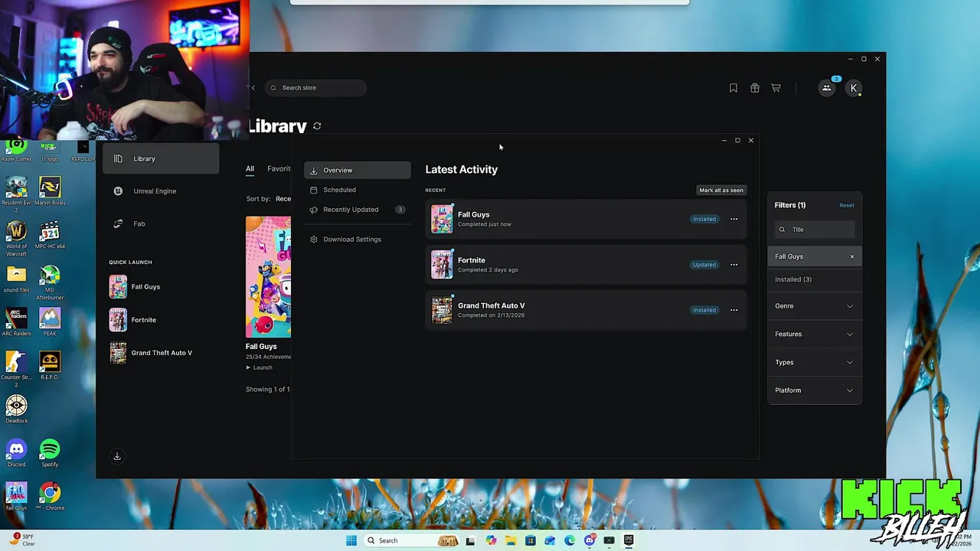The image size is (980, 551).
Task: Click the Grand Theft Auto V activity title
Action: point(492,305)
